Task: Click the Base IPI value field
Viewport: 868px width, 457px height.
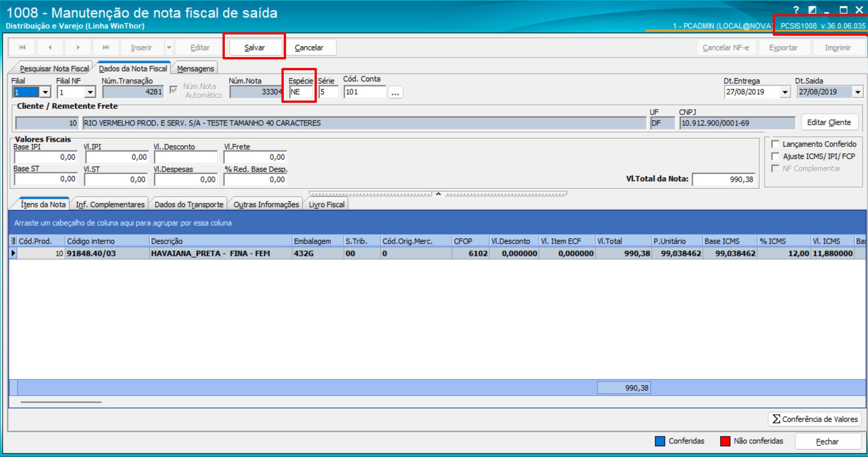Action: point(45,157)
